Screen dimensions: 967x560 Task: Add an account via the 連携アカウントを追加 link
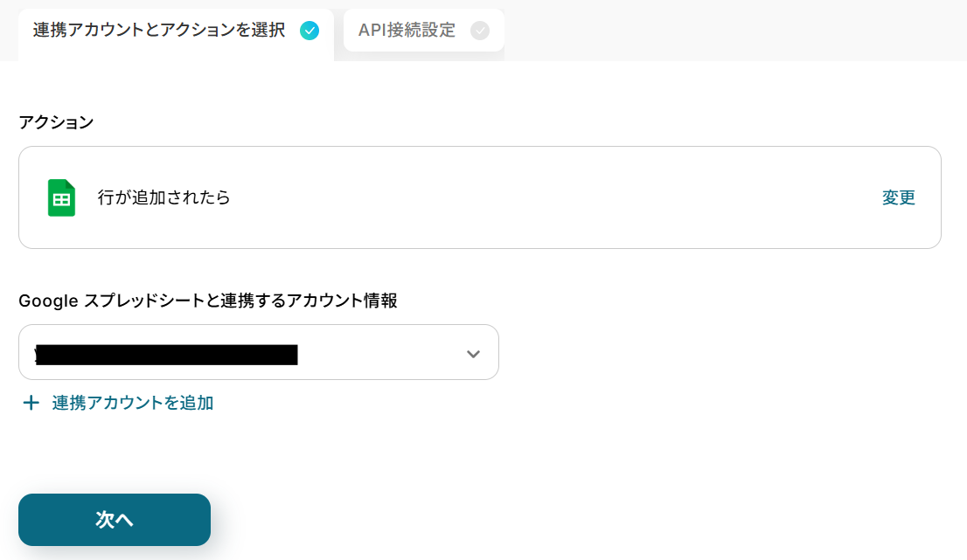click(x=133, y=403)
